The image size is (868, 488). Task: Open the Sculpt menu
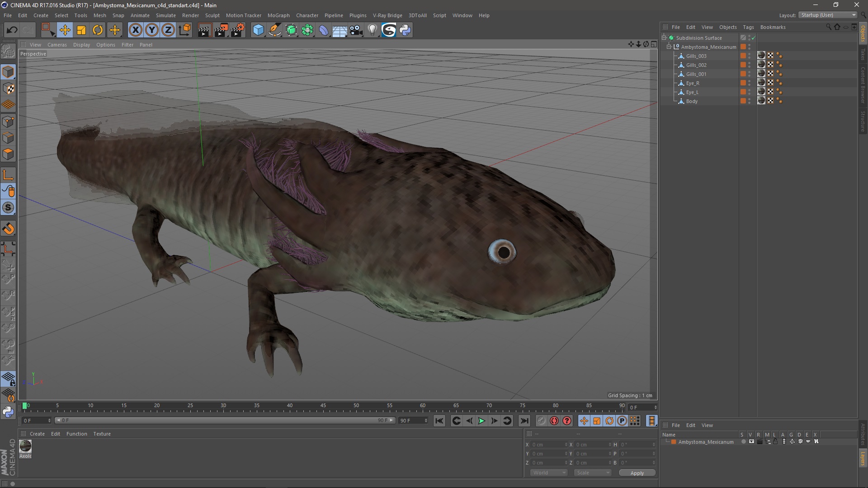(x=212, y=15)
